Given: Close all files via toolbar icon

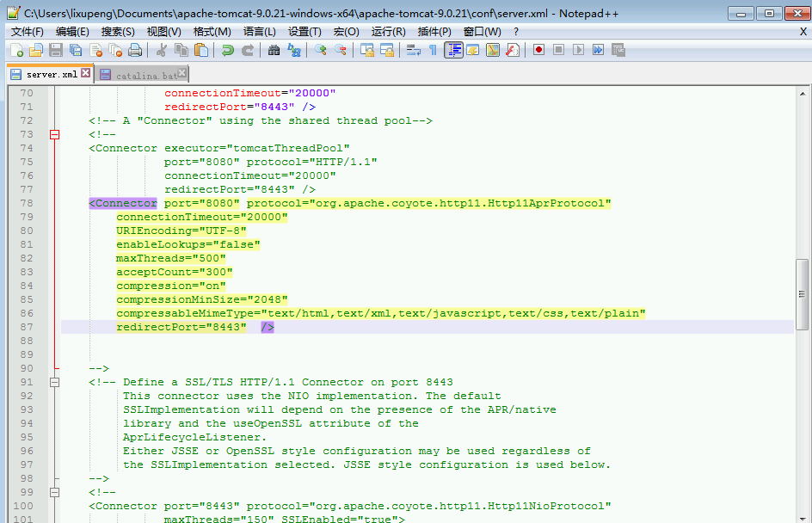Looking at the screenshot, I should coord(115,50).
